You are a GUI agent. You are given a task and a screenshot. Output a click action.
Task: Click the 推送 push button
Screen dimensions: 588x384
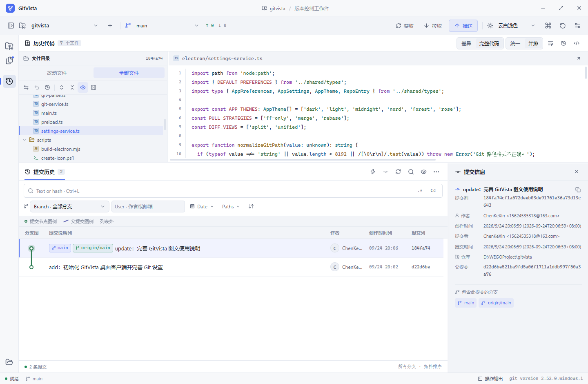[463, 26]
